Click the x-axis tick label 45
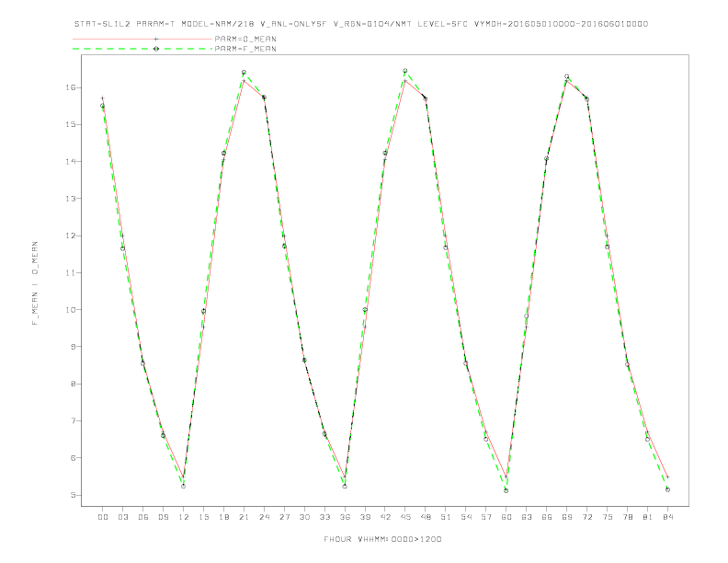Screen dimensions: 728x563 click(405, 517)
